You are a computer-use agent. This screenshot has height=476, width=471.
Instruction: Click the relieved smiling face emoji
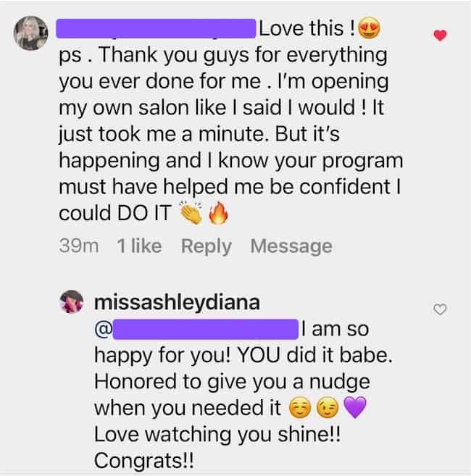tap(300, 407)
